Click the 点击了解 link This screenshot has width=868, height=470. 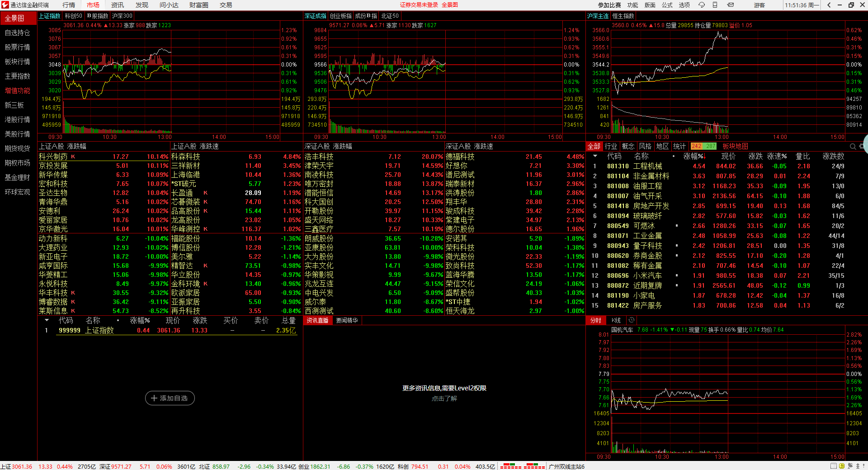(444, 399)
